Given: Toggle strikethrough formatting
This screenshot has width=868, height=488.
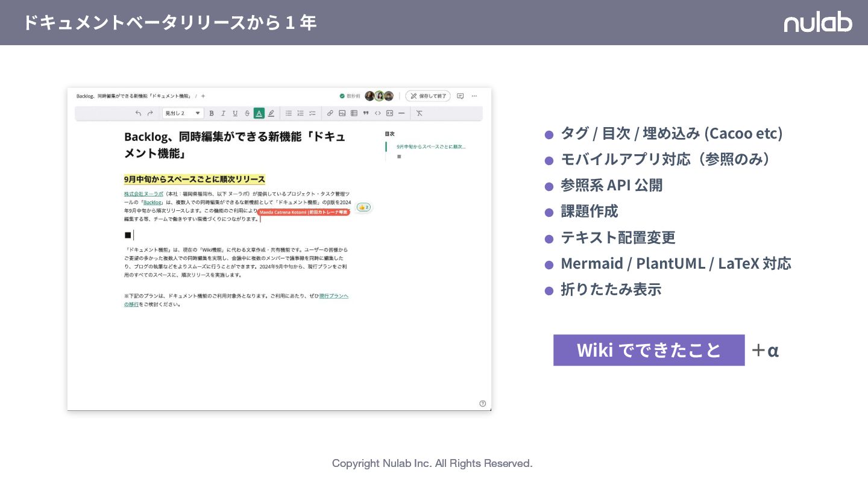Looking at the screenshot, I should tap(247, 113).
